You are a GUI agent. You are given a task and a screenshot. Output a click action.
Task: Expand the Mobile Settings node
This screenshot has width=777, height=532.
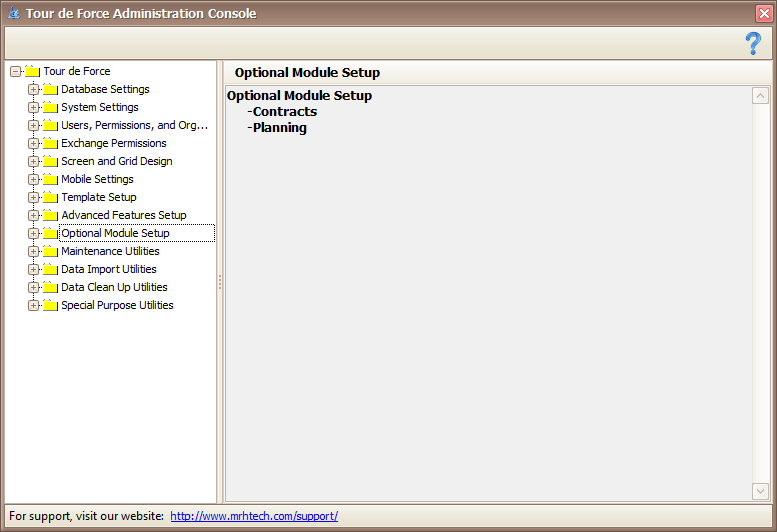click(x=33, y=179)
